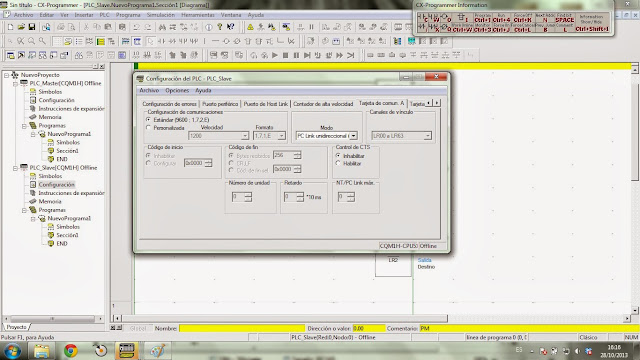Image resolution: width=640 pixels, height=360 pixels.
Task: Collapse the PLC_Slave tree node
Action: (x=15, y=168)
